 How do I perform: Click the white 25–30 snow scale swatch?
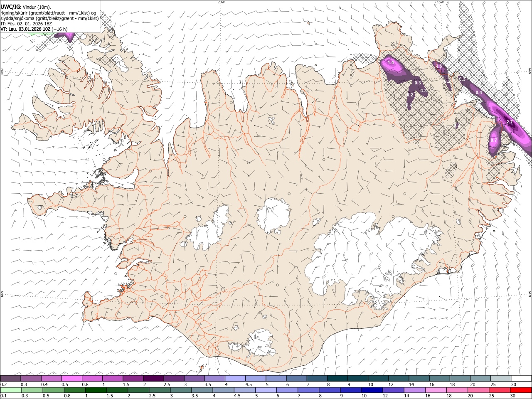[x=500, y=378]
